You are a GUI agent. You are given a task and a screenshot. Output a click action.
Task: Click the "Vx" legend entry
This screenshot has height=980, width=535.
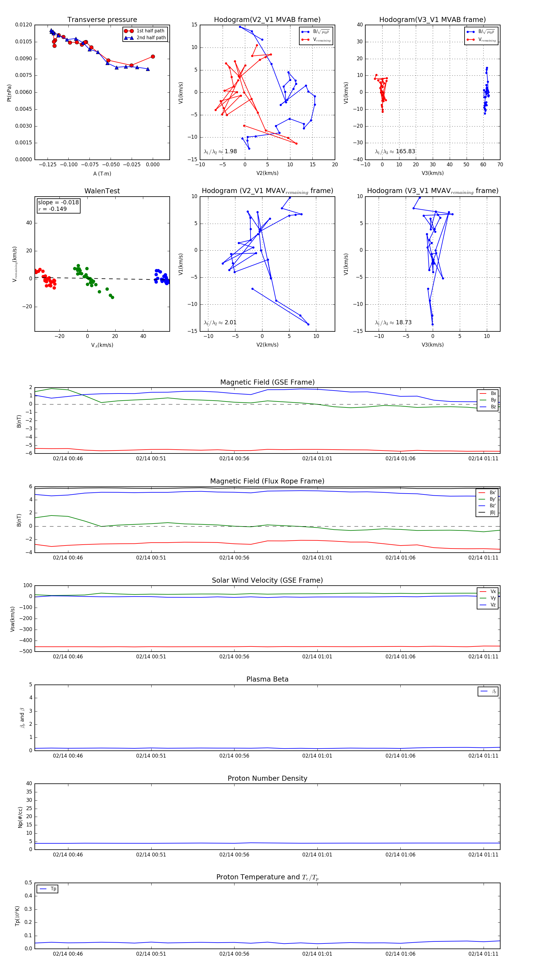(x=488, y=591)
